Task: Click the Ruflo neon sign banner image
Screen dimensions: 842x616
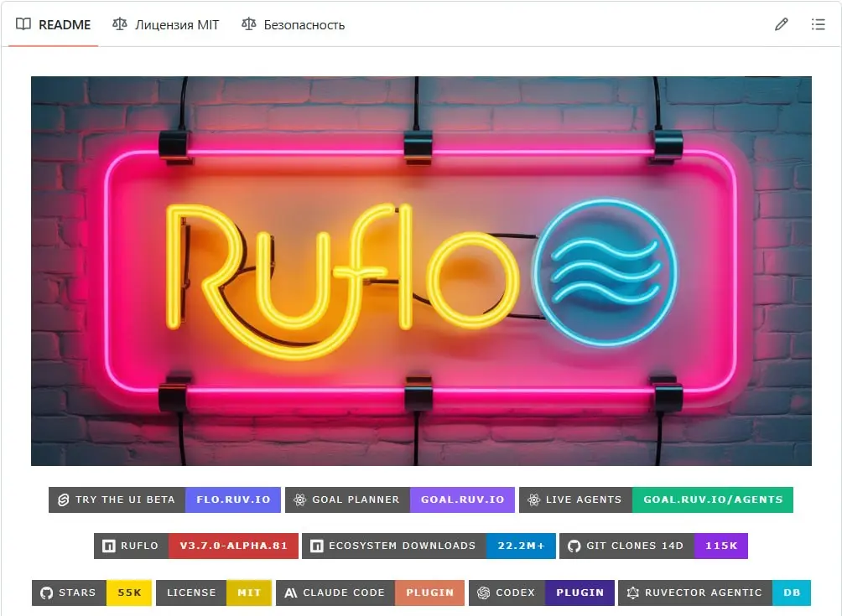Action: [421, 271]
